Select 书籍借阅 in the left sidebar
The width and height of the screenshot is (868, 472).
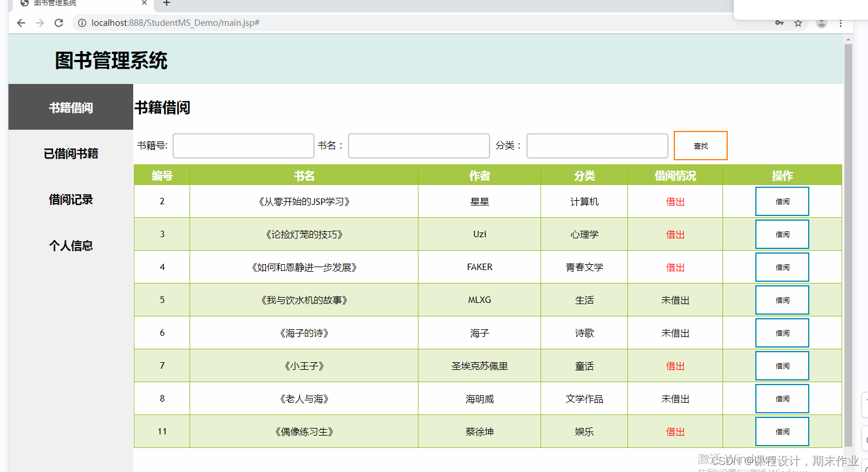click(71, 107)
